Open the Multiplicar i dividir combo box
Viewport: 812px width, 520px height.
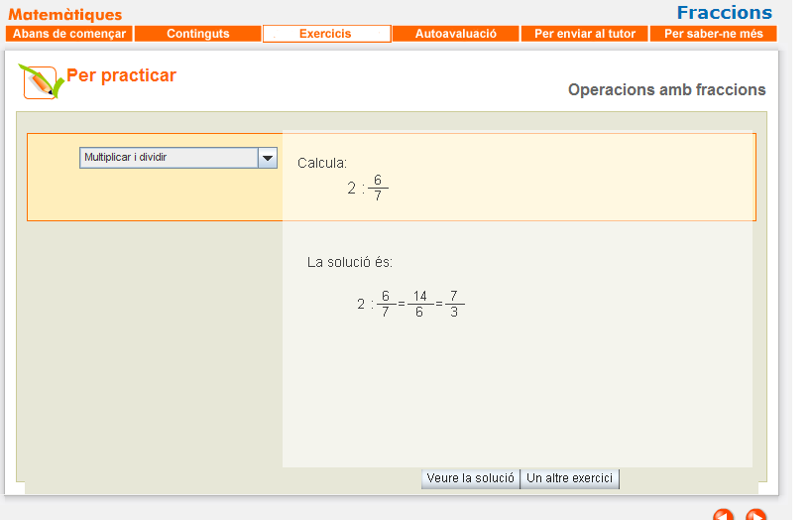(x=169, y=158)
